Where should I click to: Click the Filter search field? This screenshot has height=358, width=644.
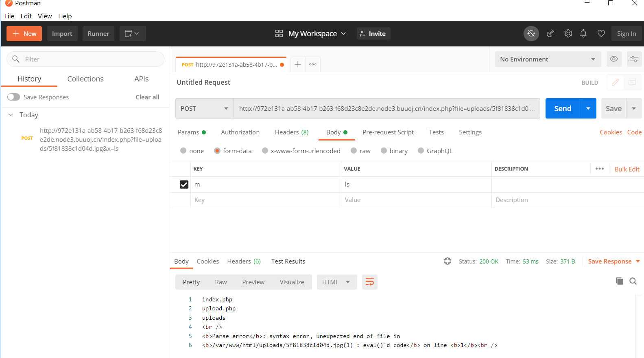85,59
